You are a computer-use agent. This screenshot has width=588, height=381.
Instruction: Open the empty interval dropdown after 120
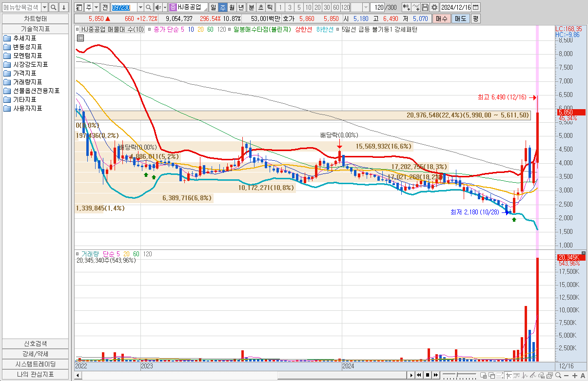tap(366, 7)
